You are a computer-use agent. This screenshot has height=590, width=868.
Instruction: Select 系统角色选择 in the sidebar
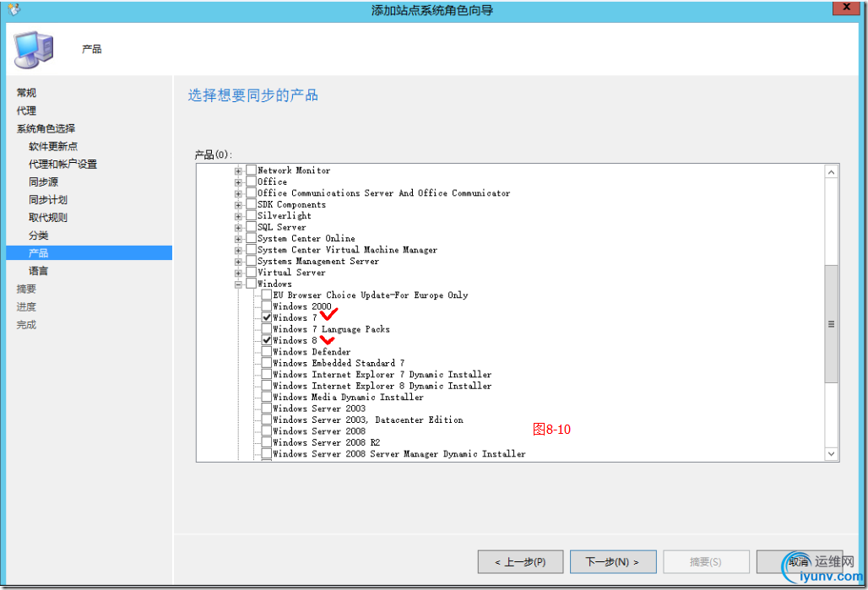[x=46, y=128]
